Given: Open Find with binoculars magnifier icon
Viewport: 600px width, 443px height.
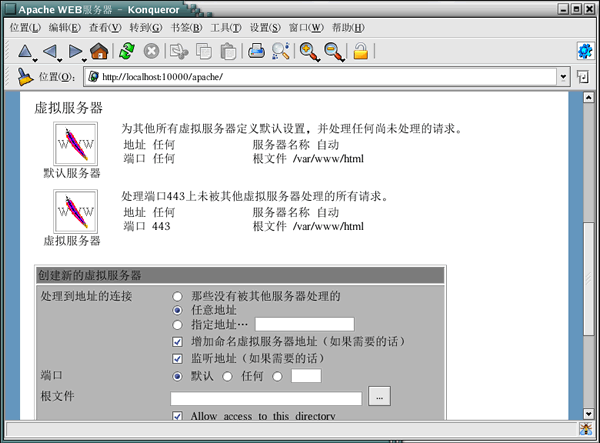Looking at the screenshot, I should 281,51.
